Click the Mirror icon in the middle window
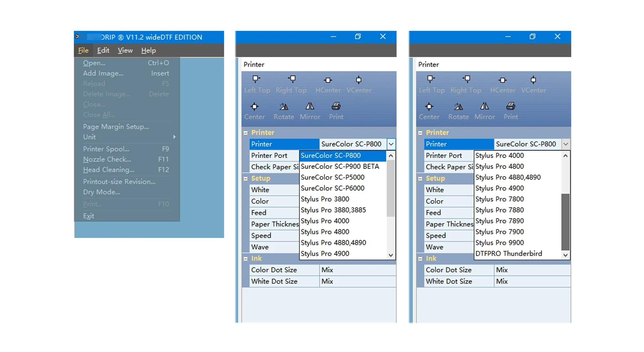 pos(310,106)
